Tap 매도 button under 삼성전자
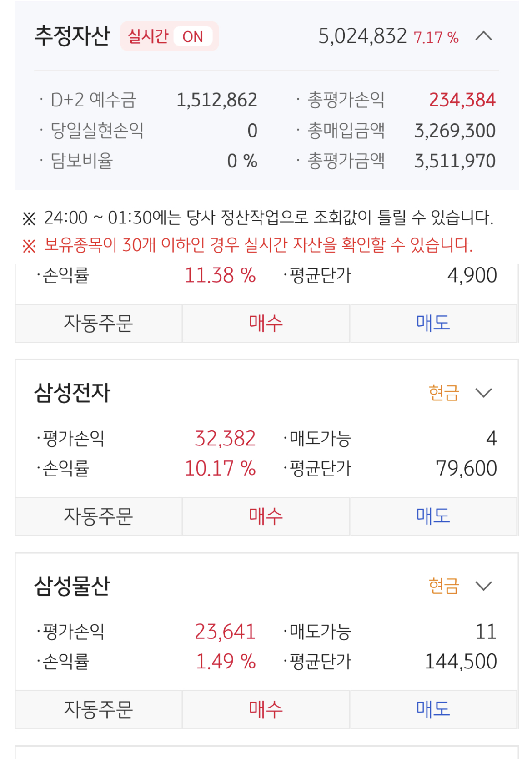This screenshot has height=759, width=532. click(433, 516)
